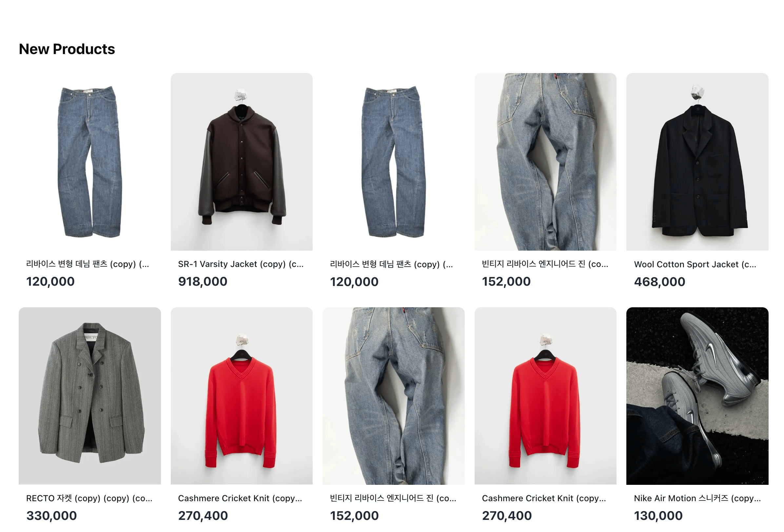The width and height of the screenshot is (784, 532).
Task: Open the SR-1 Varsity Jacket product image
Action: coord(242,161)
